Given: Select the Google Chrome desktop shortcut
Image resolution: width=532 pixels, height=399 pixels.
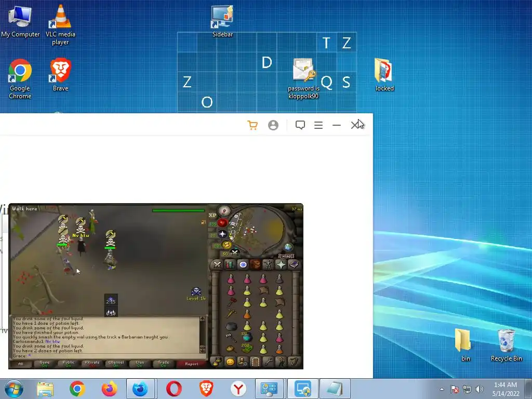Looking at the screenshot, I should pyautogui.click(x=20, y=79).
